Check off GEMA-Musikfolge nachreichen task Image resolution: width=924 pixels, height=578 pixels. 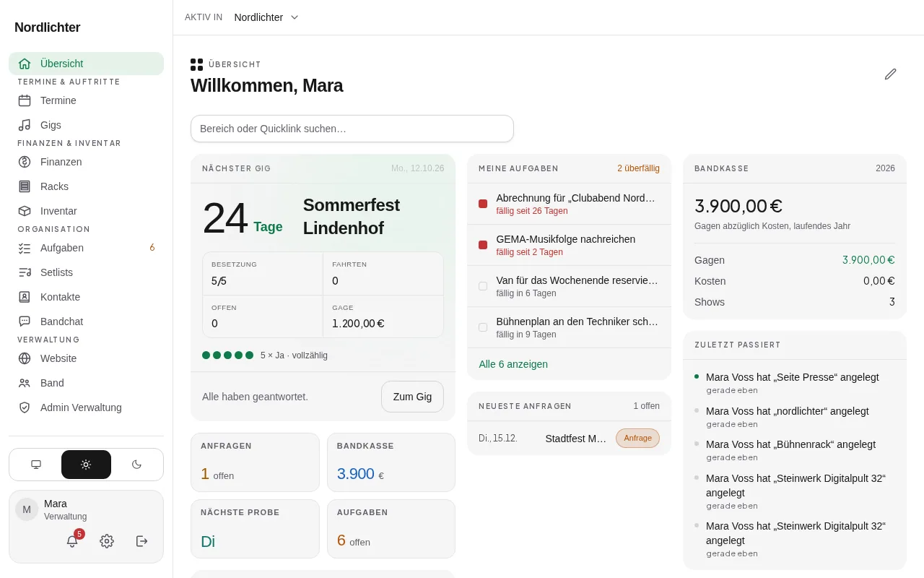[x=483, y=245]
